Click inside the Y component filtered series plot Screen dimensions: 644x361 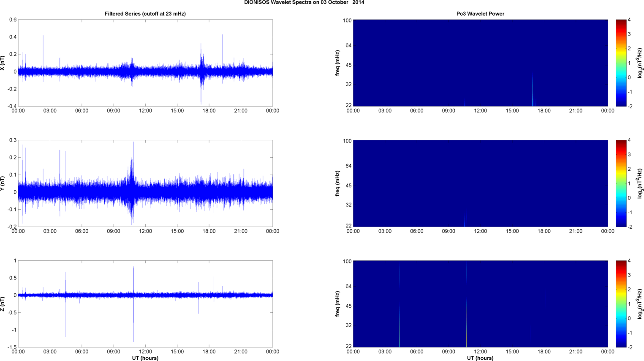point(145,183)
